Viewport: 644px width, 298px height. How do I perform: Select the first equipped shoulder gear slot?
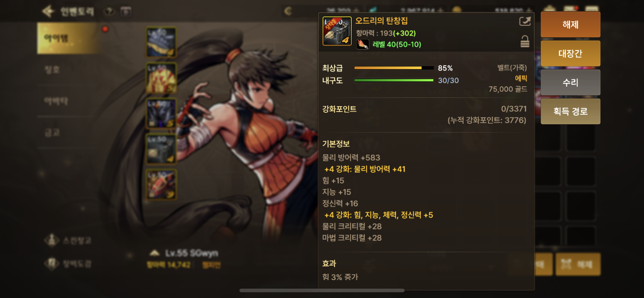[161, 42]
